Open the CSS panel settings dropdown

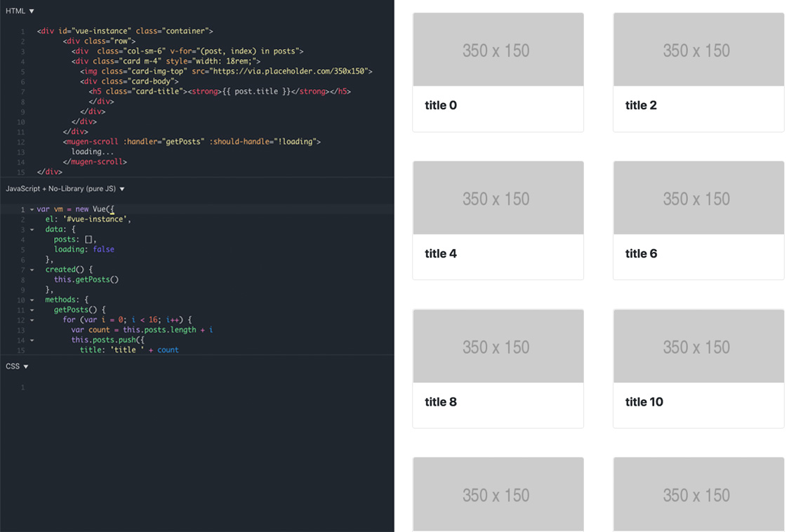coord(17,366)
